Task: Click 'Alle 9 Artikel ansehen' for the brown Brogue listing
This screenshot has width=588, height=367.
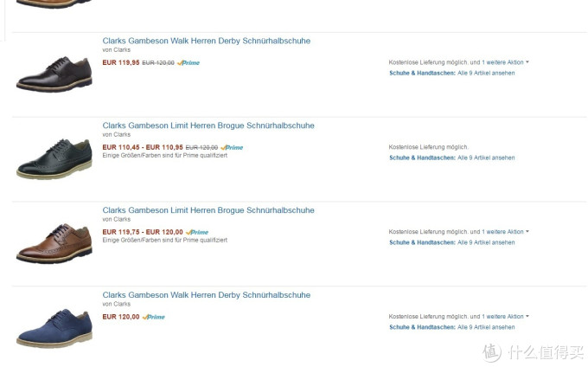Action: click(486, 242)
